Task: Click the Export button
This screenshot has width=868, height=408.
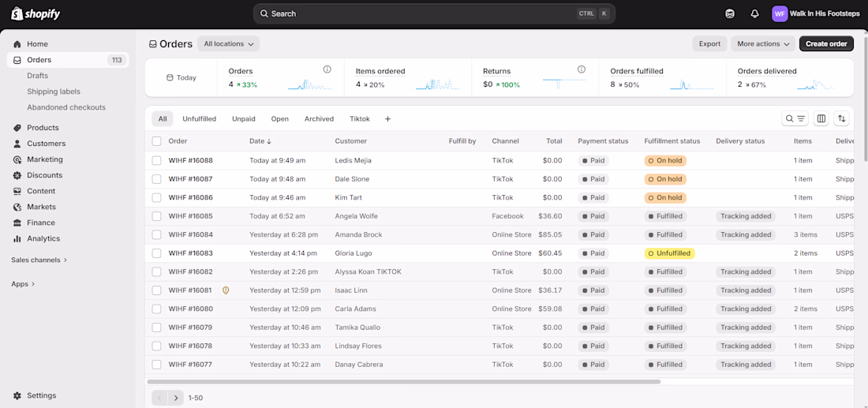Action: tap(709, 43)
